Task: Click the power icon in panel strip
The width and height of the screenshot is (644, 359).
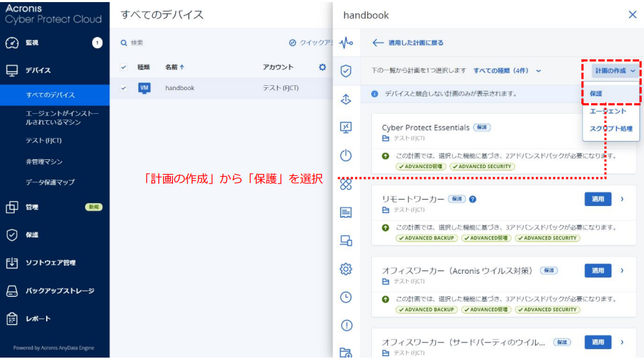Action: point(346,156)
